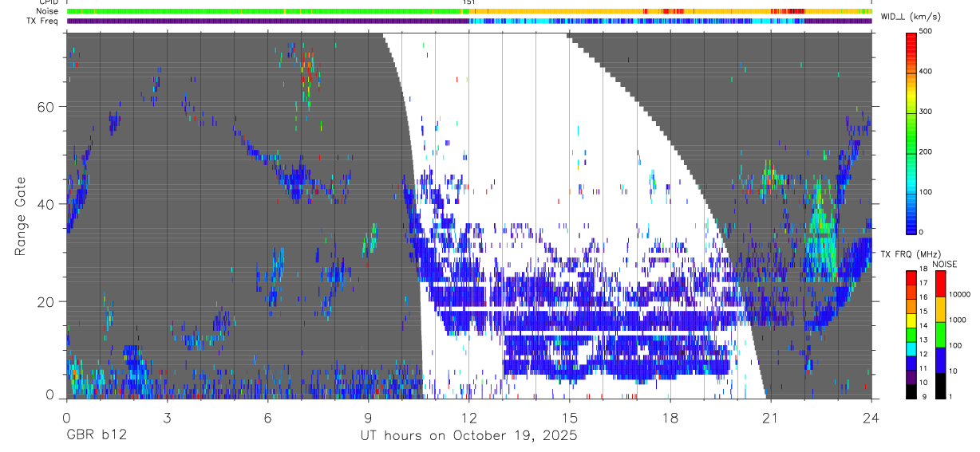Click the "500" label on width colorbar
Screen dimensions: 980x452
(925, 31)
